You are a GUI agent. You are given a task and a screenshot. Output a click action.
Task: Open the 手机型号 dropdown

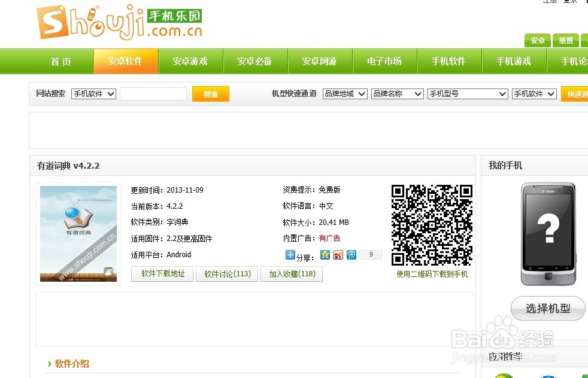[467, 93]
